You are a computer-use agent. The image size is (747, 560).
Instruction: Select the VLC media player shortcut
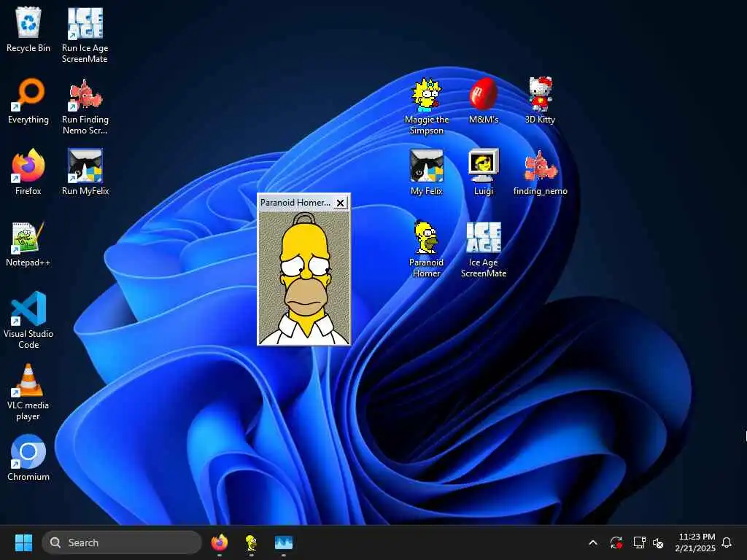pyautogui.click(x=28, y=392)
